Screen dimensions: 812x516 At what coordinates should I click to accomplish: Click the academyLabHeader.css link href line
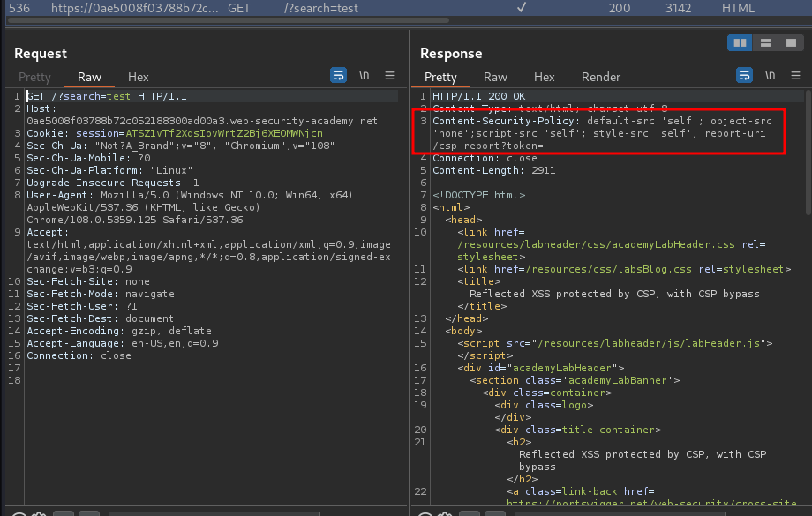(x=612, y=244)
